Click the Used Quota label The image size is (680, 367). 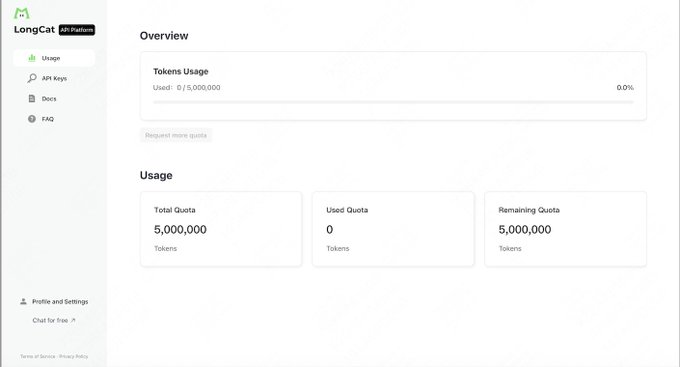[x=347, y=210]
